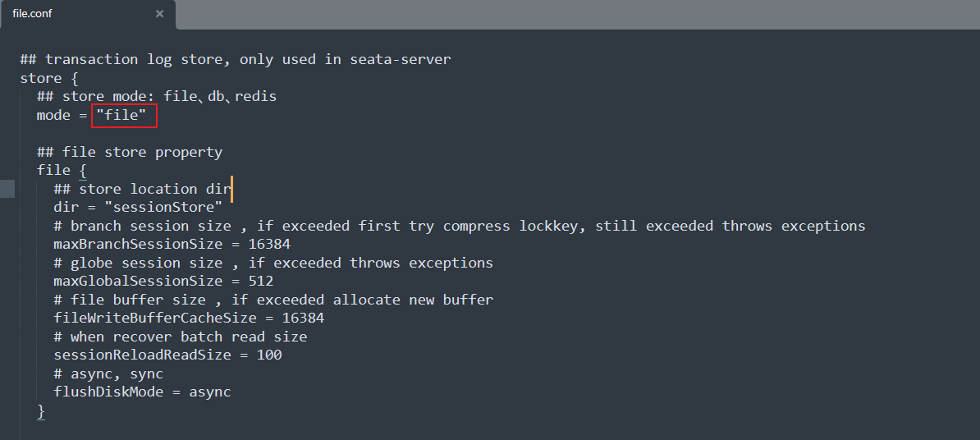The height and width of the screenshot is (440, 980).
Task: Click the gutter marker beside store location line
Action: pyautogui.click(x=7, y=189)
